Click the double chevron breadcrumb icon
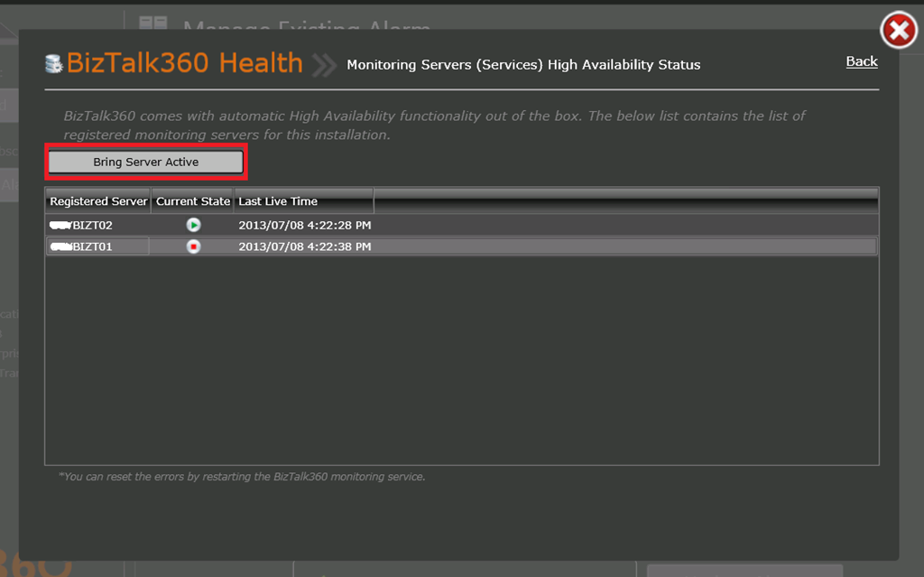The width and height of the screenshot is (924, 577). (324, 65)
